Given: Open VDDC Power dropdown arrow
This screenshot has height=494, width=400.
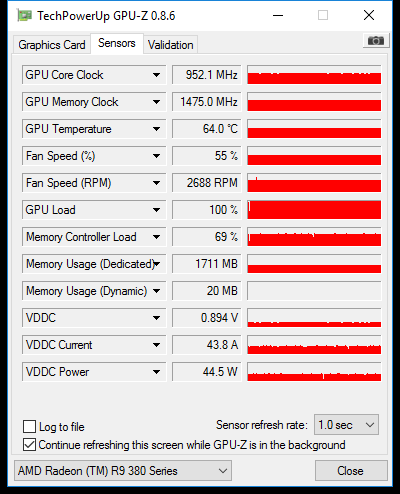Looking at the screenshot, I should pos(156,372).
